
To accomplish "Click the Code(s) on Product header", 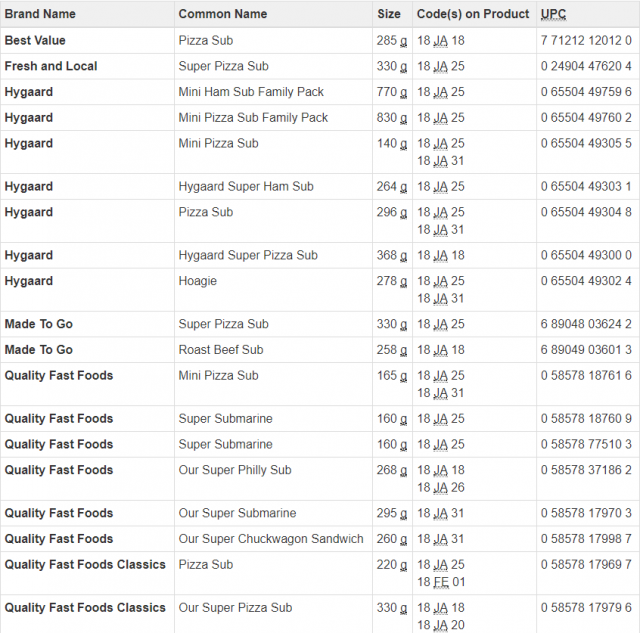I will coord(473,14).
